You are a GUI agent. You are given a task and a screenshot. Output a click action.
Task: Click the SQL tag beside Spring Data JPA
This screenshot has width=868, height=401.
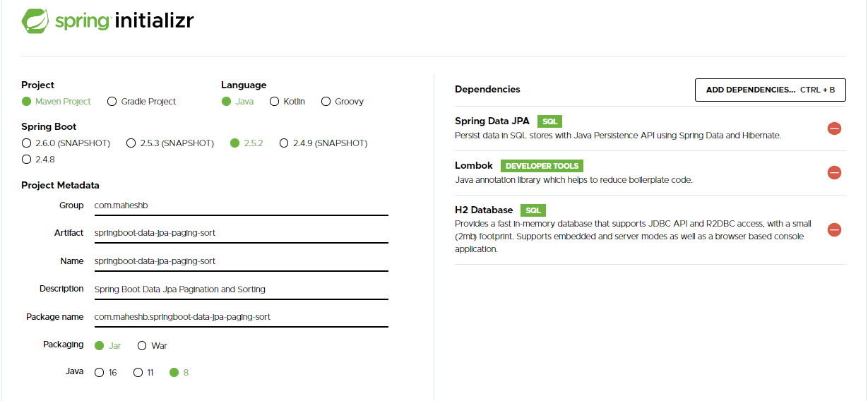click(549, 121)
